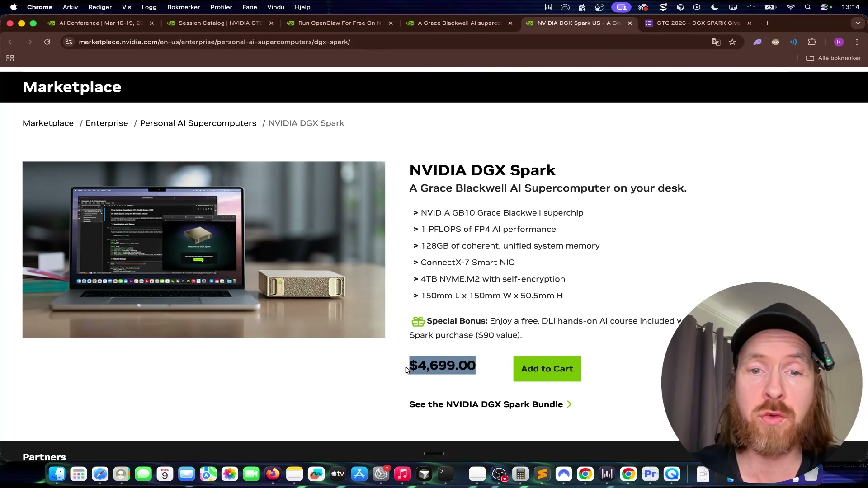Image resolution: width=868 pixels, height=488 pixels.
Task: Open the blue sound-wave extension
Action: click(x=793, y=42)
